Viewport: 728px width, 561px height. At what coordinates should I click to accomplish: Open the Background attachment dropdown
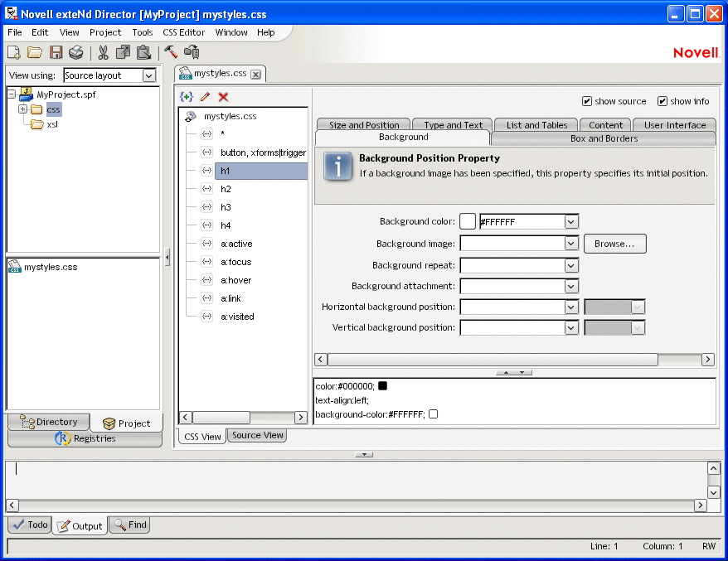pyautogui.click(x=571, y=286)
